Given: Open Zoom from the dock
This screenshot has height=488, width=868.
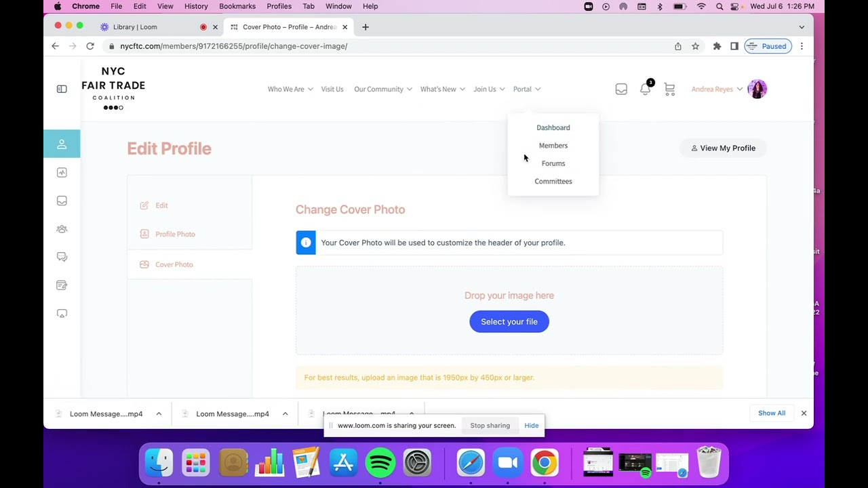Looking at the screenshot, I should point(507,463).
